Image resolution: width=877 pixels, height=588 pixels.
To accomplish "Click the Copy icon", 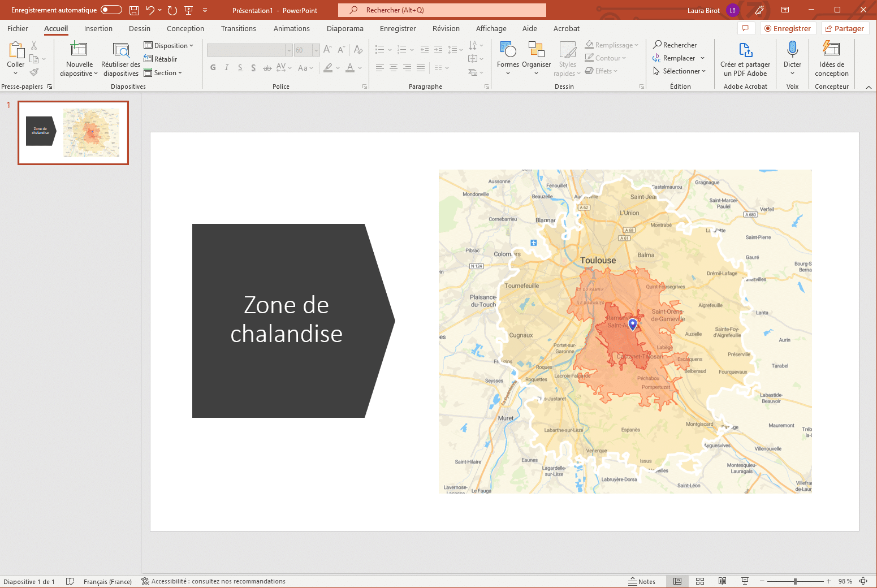I will coord(34,59).
